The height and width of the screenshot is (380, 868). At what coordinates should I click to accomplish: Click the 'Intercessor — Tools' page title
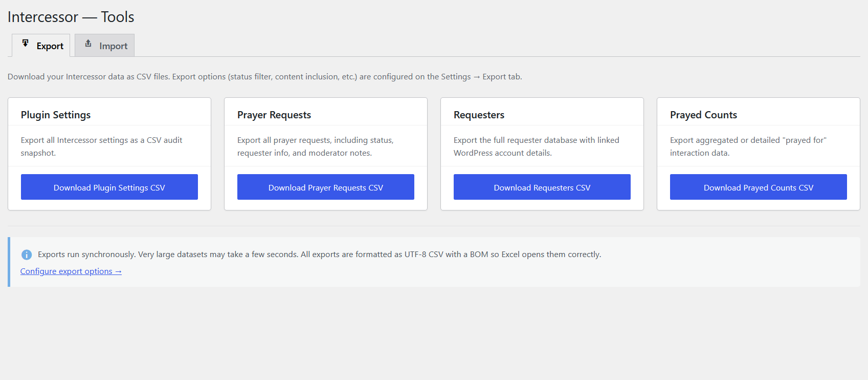pyautogui.click(x=71, y=17)
